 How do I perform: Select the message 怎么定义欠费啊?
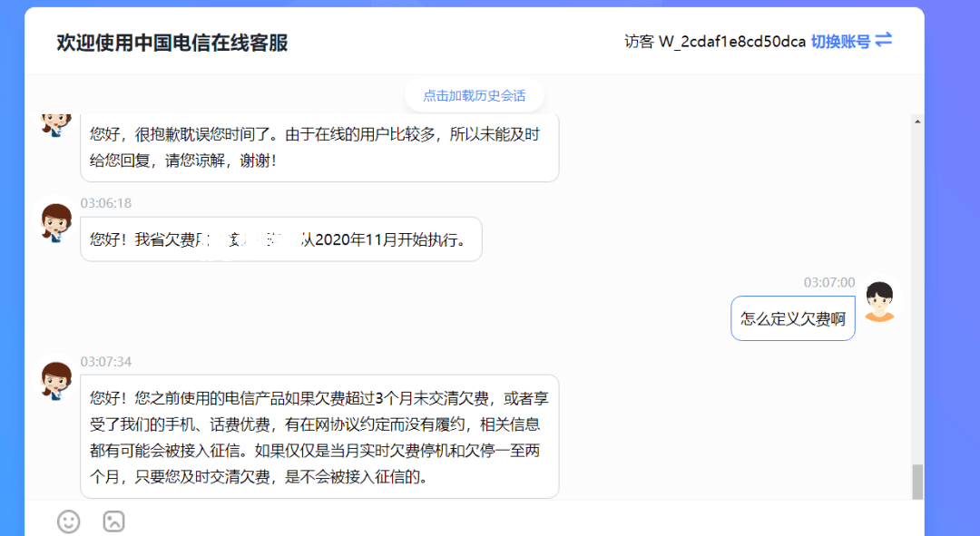pos(792,318)
